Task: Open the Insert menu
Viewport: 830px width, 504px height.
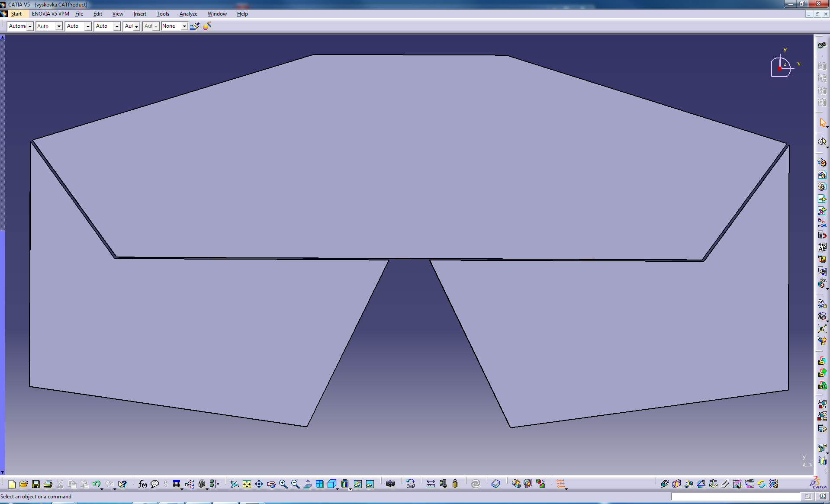Action: click(140, 14)
